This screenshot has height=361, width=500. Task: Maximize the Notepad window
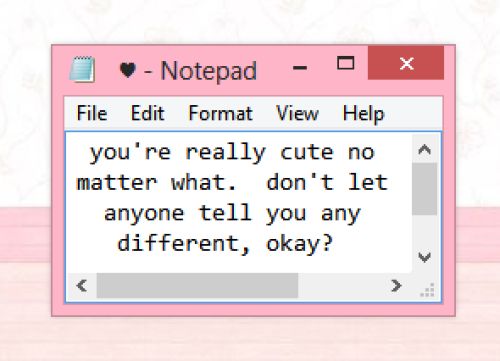click(x=345, y=63)
